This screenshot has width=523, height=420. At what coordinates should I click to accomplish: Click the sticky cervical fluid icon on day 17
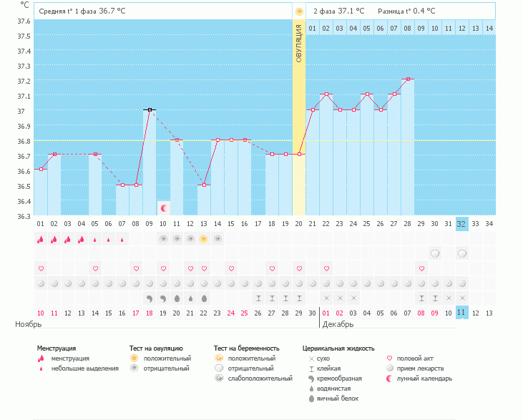[258, 298]
